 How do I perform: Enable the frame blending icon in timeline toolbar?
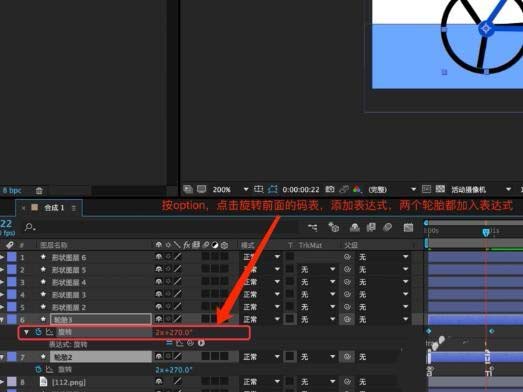point(371,228)
